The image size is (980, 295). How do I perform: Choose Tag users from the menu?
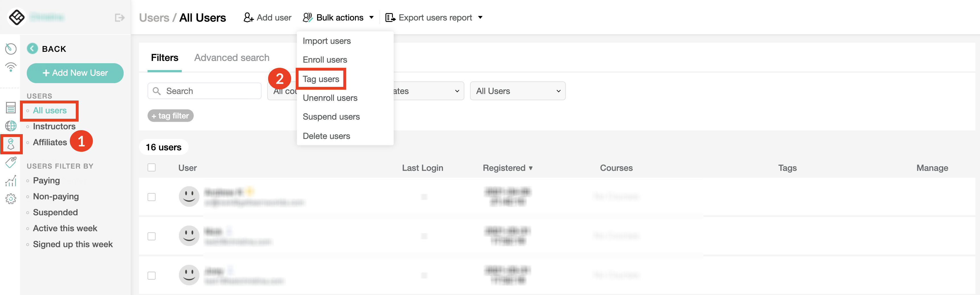(321, 79)
